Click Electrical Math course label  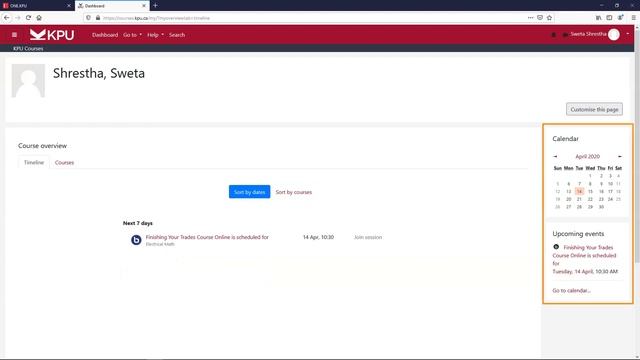160,244
